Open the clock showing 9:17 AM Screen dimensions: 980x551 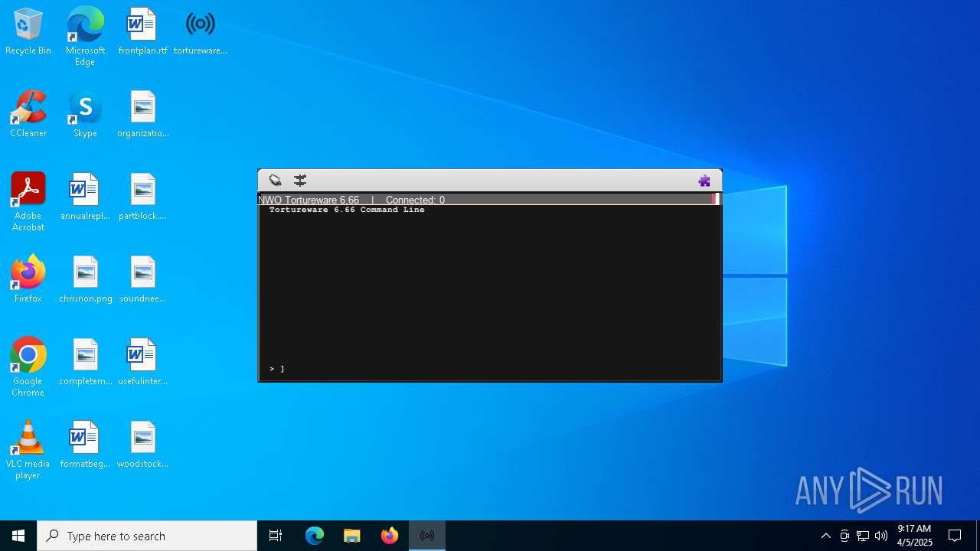914,536
